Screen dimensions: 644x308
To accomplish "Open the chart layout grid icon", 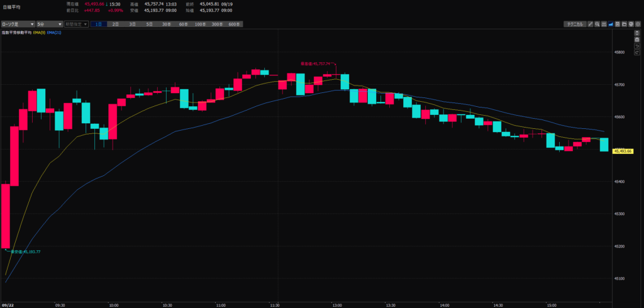I will 604,25.
